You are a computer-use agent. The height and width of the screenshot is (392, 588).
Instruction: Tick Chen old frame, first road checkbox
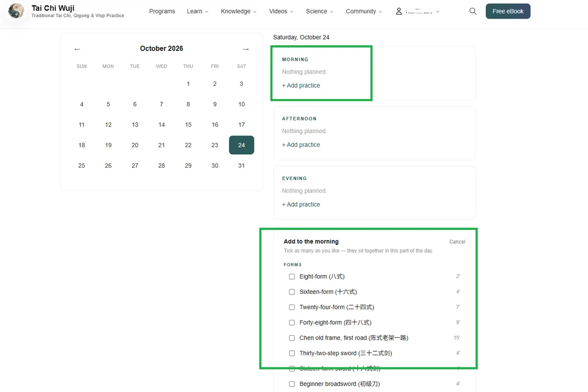292,338
